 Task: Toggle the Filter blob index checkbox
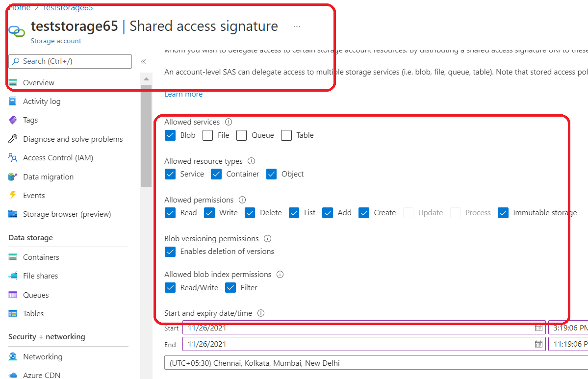tap(230, 287)
